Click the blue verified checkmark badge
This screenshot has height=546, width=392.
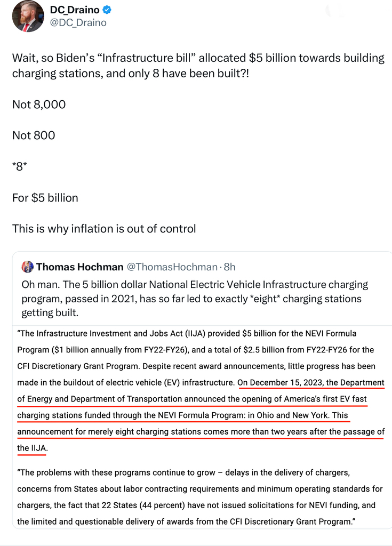click(107, 10)
